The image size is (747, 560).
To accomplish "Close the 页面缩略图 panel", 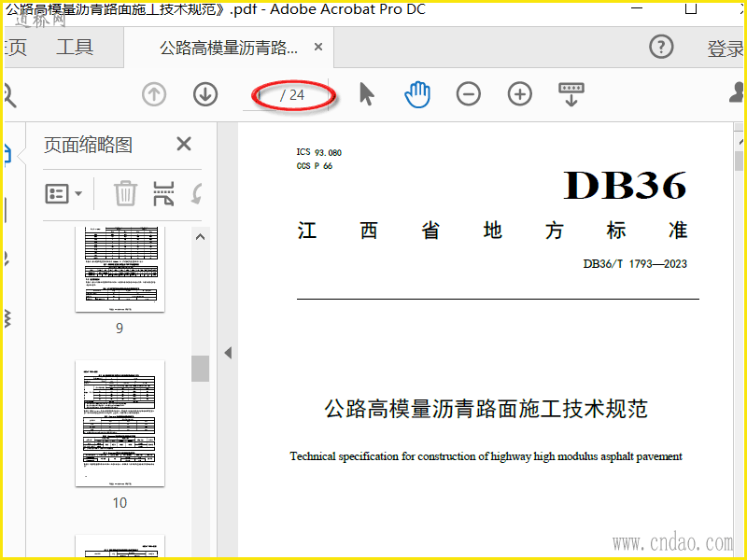I will point(184,144).
